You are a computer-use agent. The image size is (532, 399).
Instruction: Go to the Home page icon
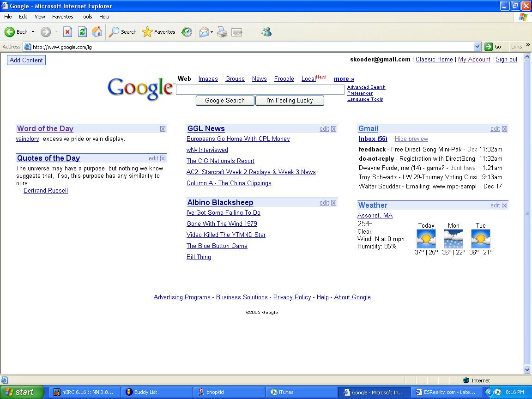(97, 32)
